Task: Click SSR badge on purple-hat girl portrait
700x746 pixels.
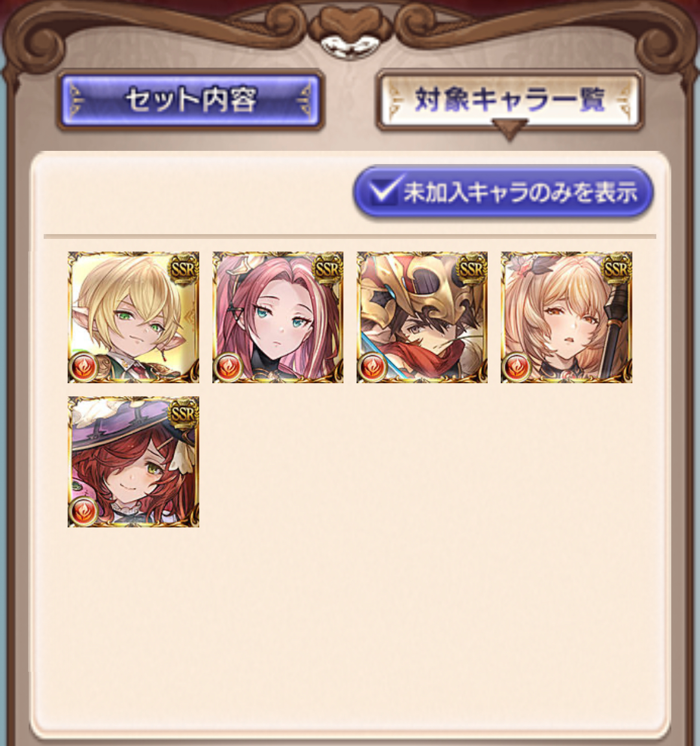Action: click(x=182, y=413)
